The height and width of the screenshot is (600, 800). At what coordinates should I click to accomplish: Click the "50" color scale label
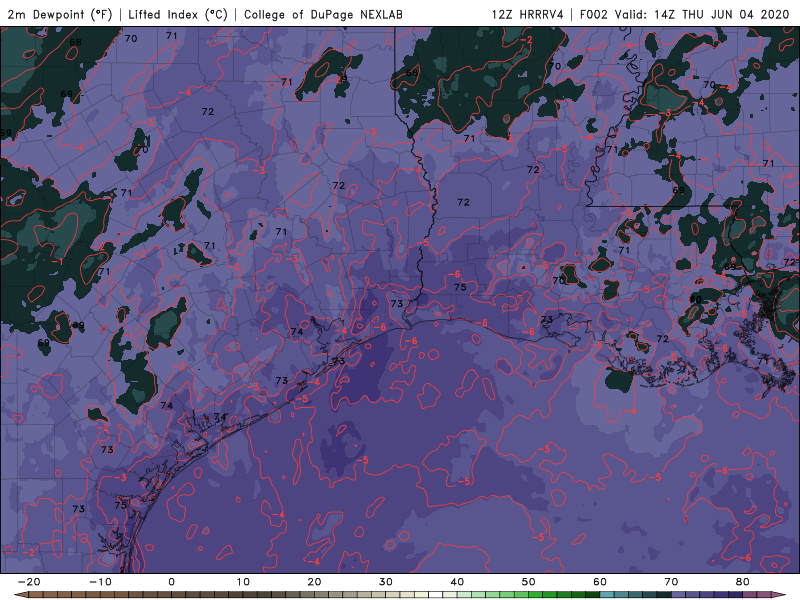(529, 582)
